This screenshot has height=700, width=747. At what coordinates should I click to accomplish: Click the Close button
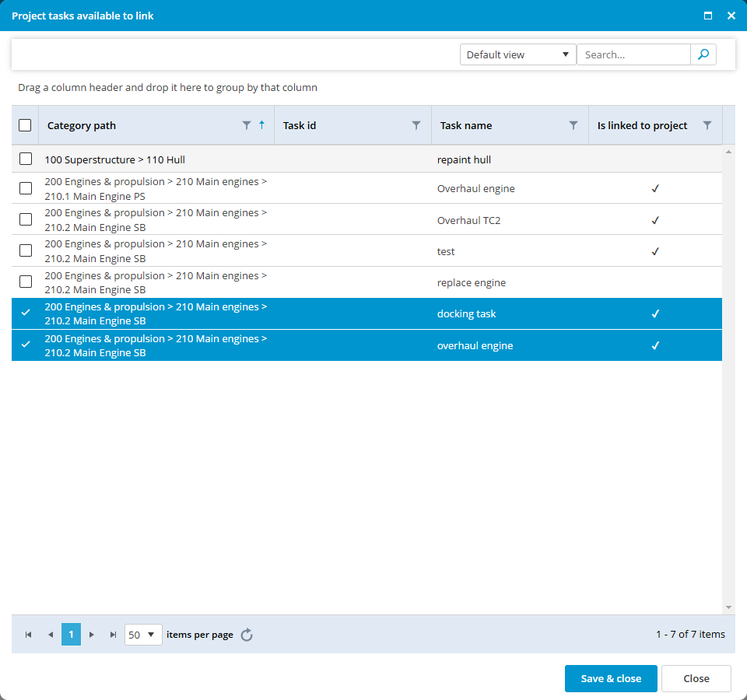pyautogui.click(x=696, y=678)
